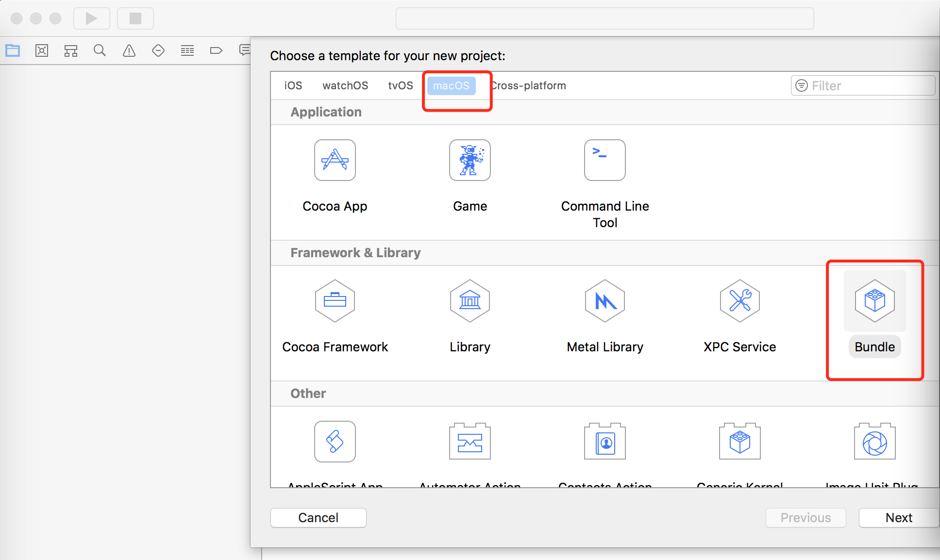The width and height of the screenshot is (940, 560).
Task: Choose the Game template icon
Action: click(x=470, y=160)
